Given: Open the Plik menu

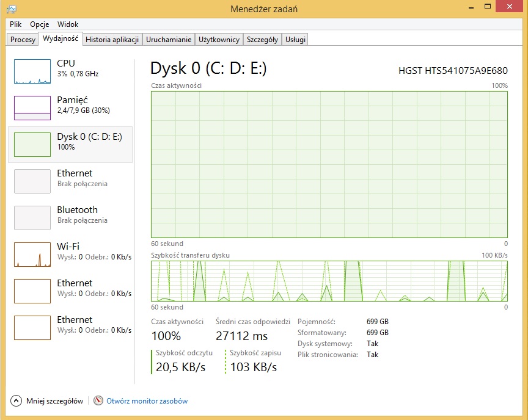Looking at the screenshot, I should pos(16,24).
